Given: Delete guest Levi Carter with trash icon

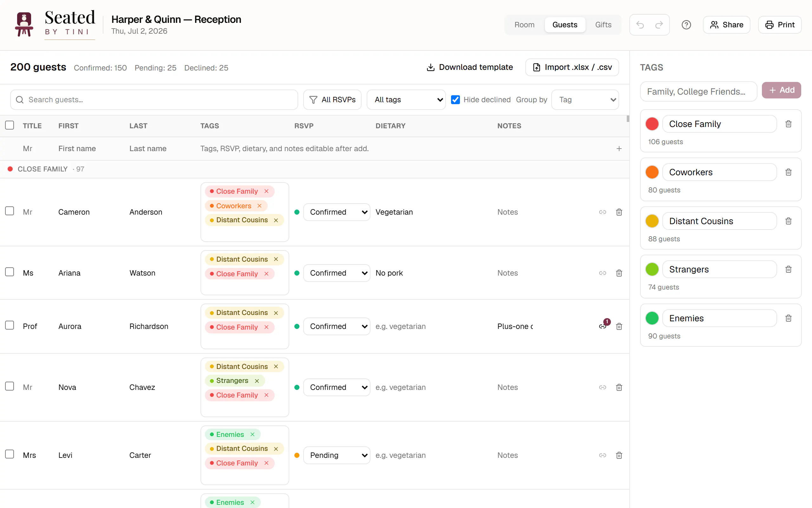Looking at the screenshot, I should pyautogui.click(x=619, y=455).
